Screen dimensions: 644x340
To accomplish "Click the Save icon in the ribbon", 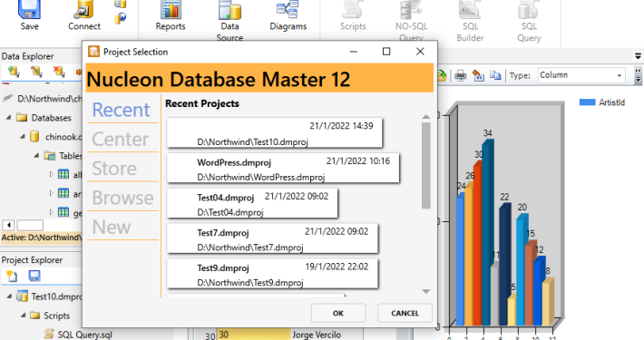I will [29, 10].
